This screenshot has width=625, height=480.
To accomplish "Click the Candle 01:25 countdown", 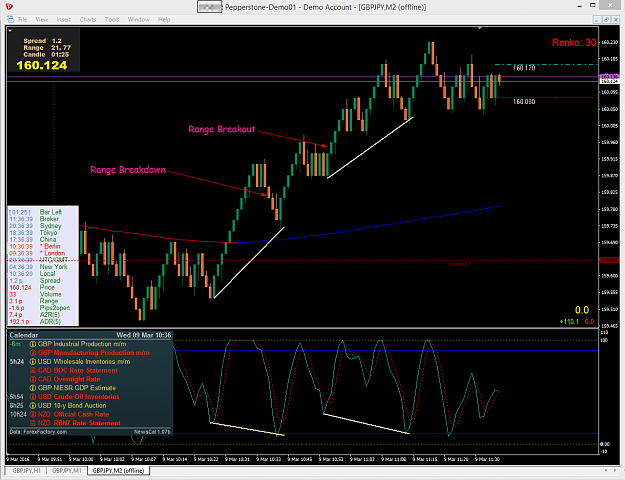I will pyautogui.click(x=46, y=55).
